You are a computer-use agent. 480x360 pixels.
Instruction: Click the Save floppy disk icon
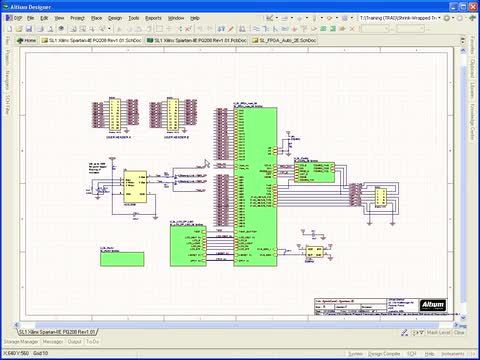29,29
